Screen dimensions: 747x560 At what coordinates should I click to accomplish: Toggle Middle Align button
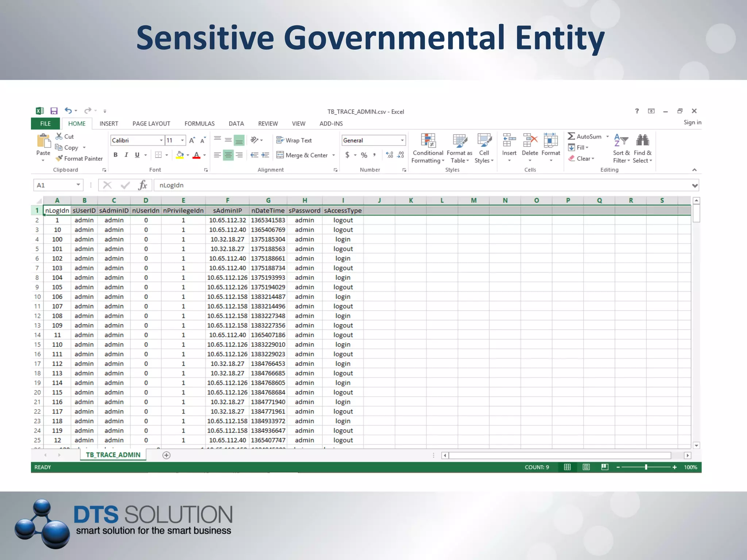[x=228, y=140]
